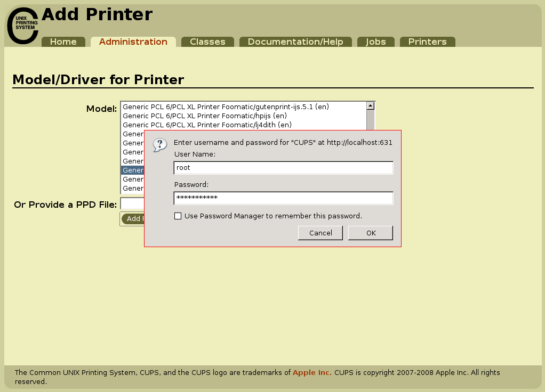The height and width of the screenshot is (392, 545).
Task: Open the Documentation/Help tab
Action: [x=295, y=41]
